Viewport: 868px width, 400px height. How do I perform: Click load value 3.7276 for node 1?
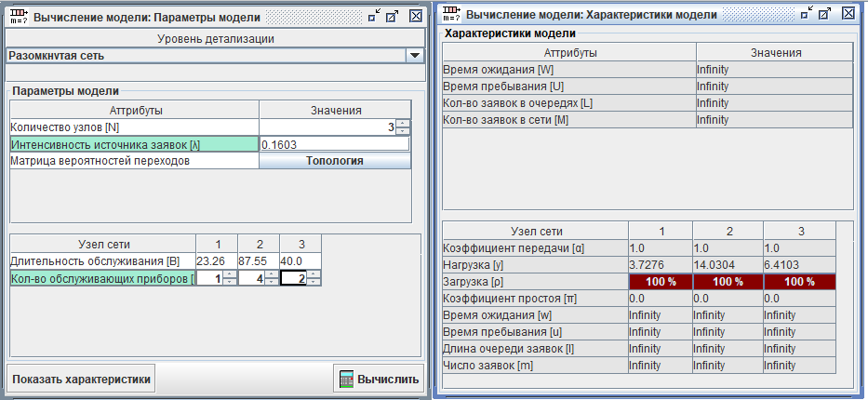click(x=661, y=264)
